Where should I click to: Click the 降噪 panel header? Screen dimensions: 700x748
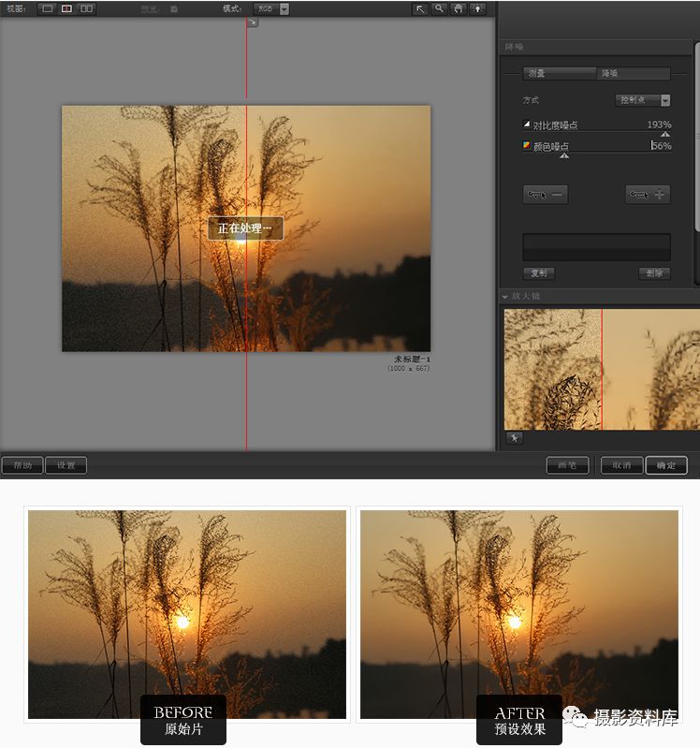pyautogui.click(x=596, y=47)
